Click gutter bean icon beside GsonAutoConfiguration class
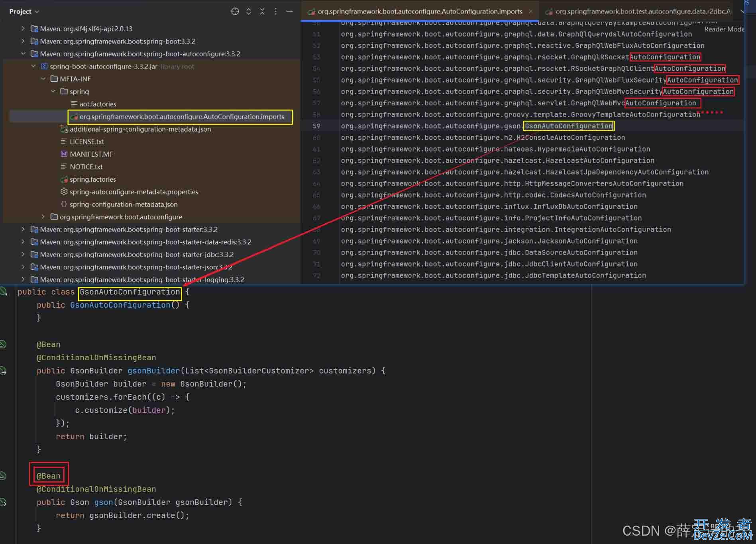Screen dimensions: 756x544 click(x=3, y=292)
